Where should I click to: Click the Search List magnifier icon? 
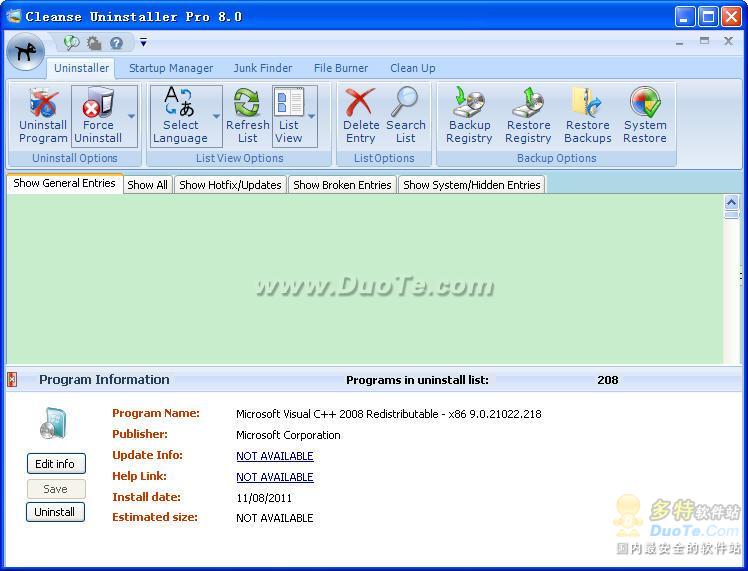(x=405, y=102)
